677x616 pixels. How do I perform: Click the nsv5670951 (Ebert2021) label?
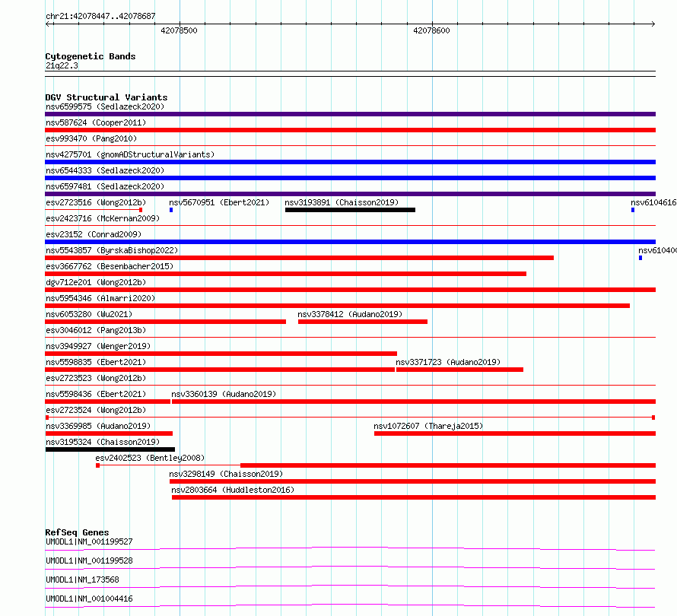[x=219, y=202]
